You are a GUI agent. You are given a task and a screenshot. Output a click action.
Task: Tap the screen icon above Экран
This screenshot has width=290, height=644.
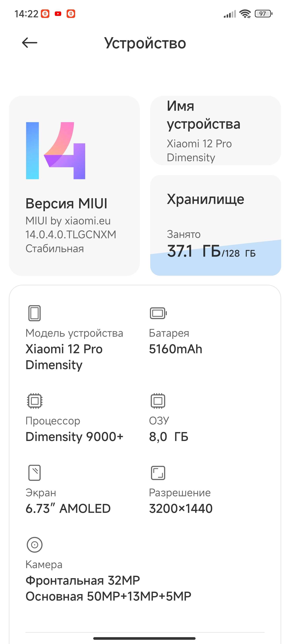point(34,473)
